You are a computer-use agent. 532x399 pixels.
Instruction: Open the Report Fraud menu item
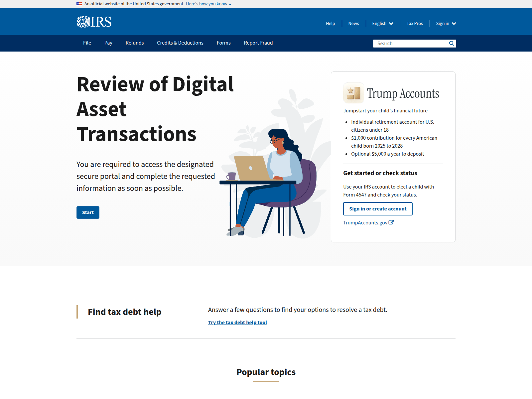pos(258,43)
